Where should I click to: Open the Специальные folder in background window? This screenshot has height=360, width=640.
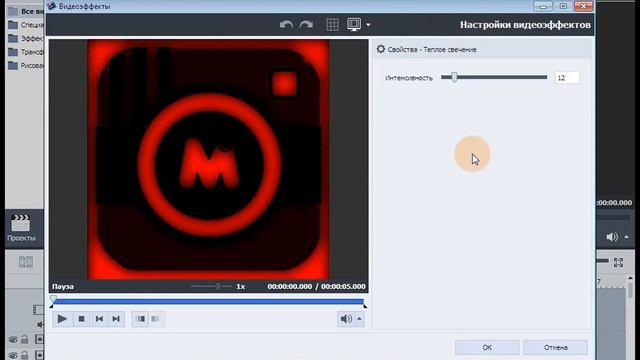click(26, 25)
